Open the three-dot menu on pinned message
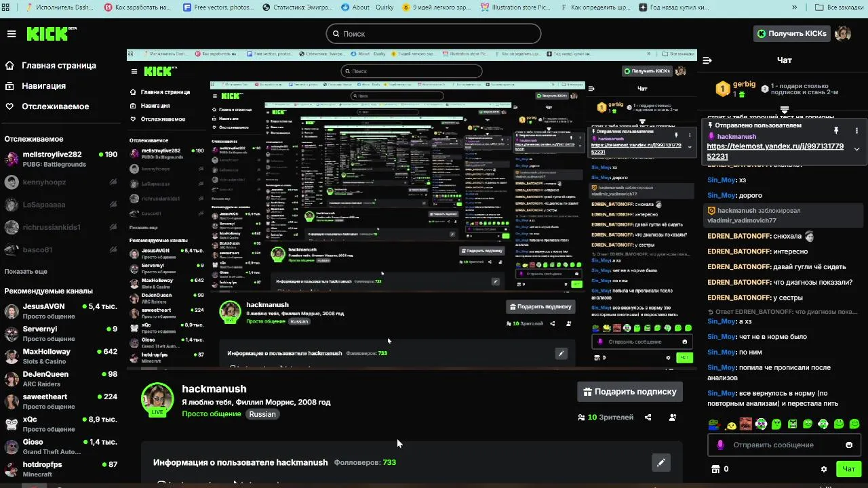 coord(856,130)
